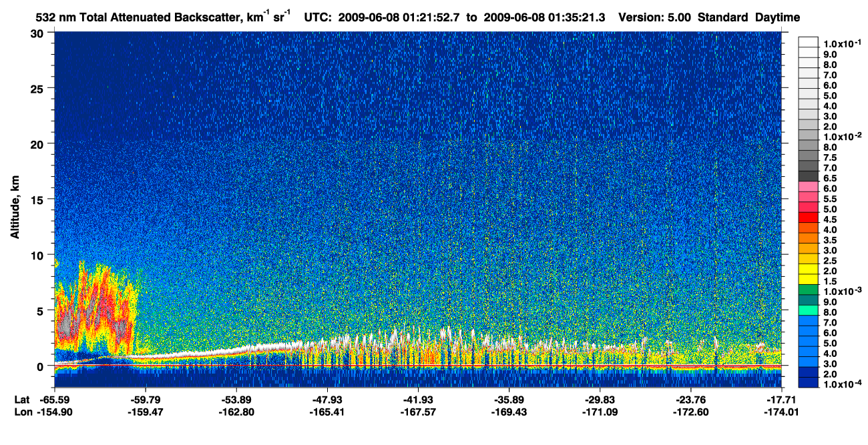Click the colorbar label "7.5"
868x445 pixels.
pyautogui.click(x=830, y=157)
